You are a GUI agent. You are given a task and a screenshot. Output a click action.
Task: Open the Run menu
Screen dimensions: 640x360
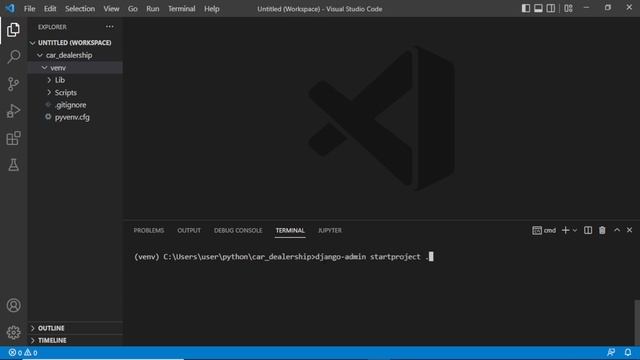pyautogui.click(x=153, y=9)
